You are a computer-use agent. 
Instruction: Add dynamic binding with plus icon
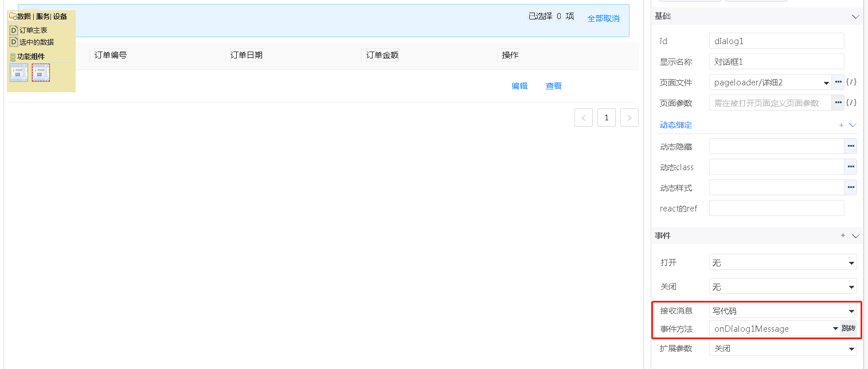coord(842,125)
